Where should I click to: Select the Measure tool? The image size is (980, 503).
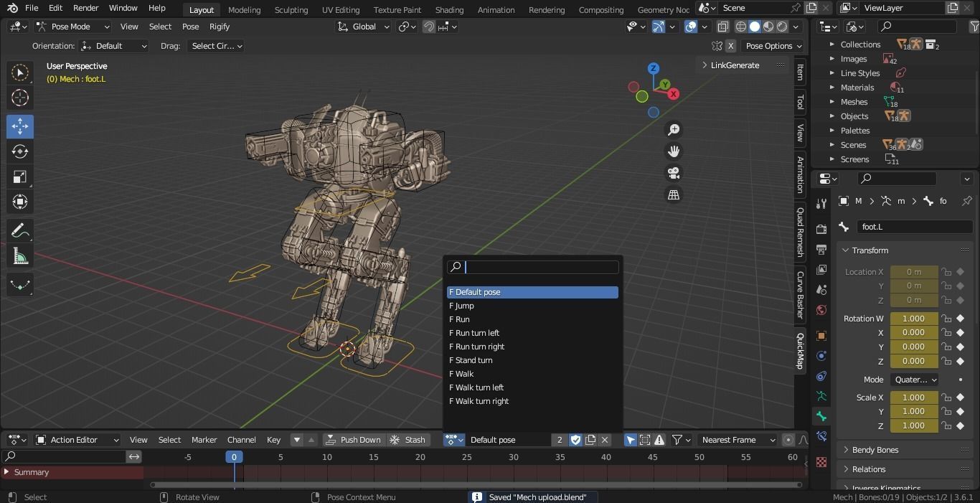[20, 256]
